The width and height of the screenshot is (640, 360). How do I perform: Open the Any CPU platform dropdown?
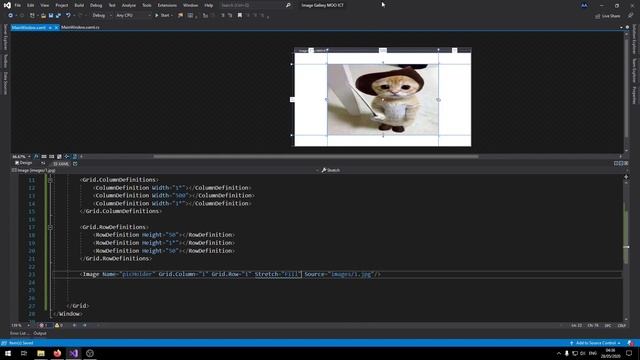(x=133, y=16)
